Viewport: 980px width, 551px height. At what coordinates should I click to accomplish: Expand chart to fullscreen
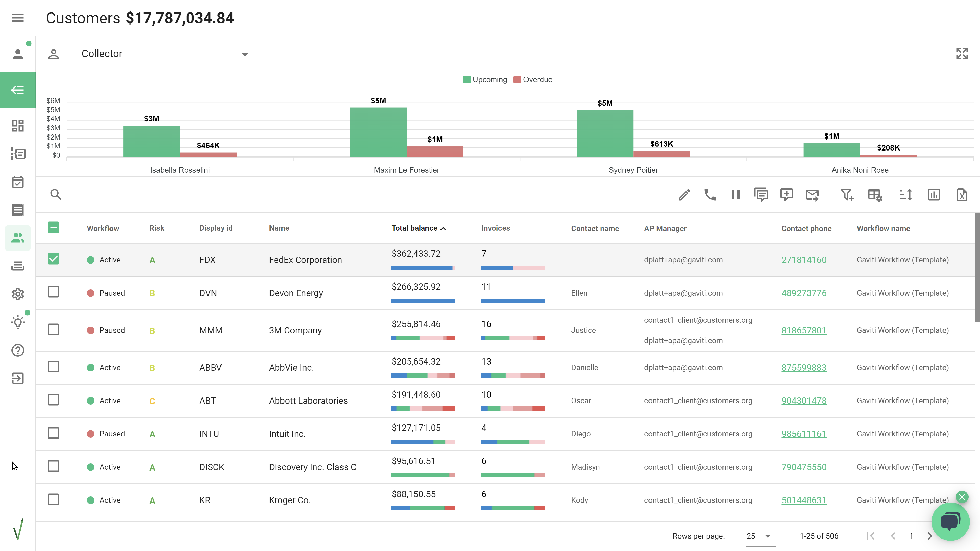pyautogui.click(x=962, y=54)
